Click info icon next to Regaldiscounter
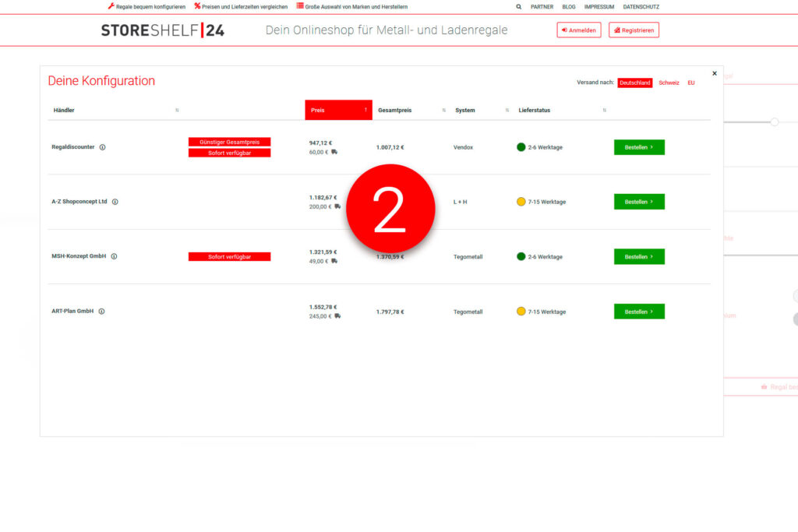 [x=102, y=147]
